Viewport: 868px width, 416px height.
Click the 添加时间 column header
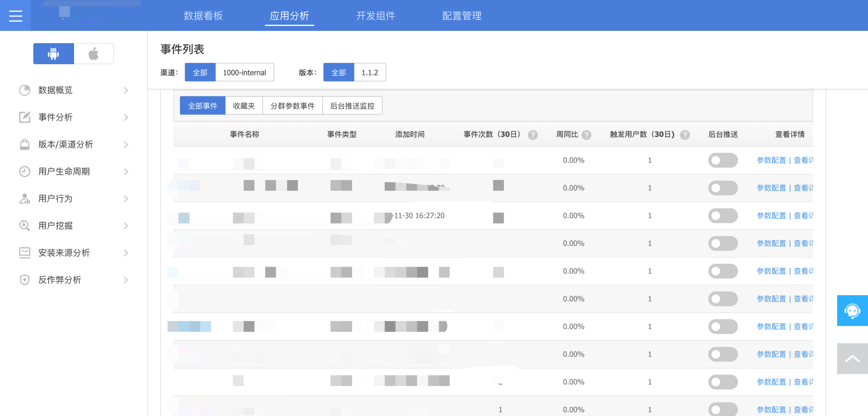click(410, 135)
